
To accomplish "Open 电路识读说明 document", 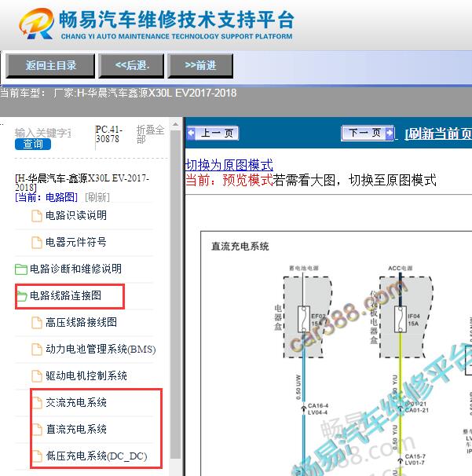I will [76, 215].
